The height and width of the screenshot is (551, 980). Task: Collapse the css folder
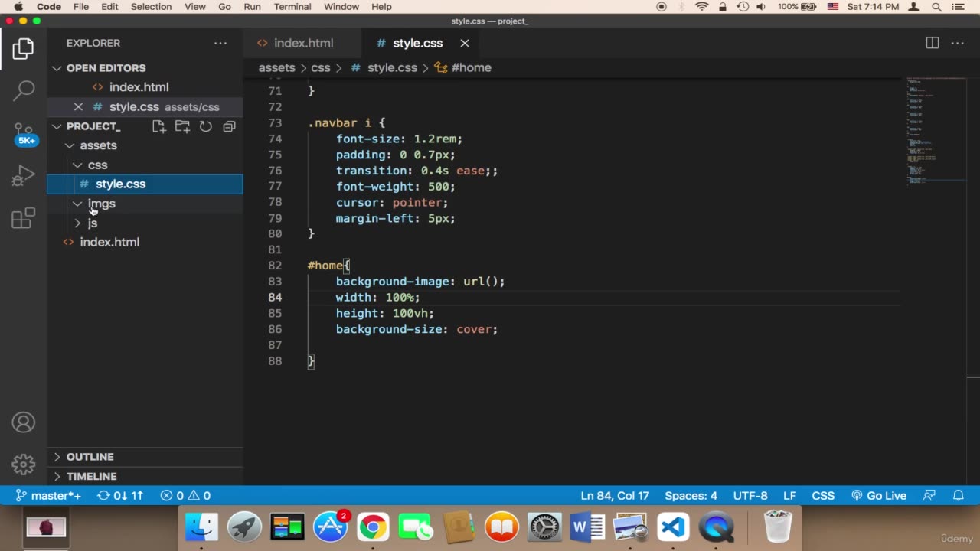tap(97, 165)
